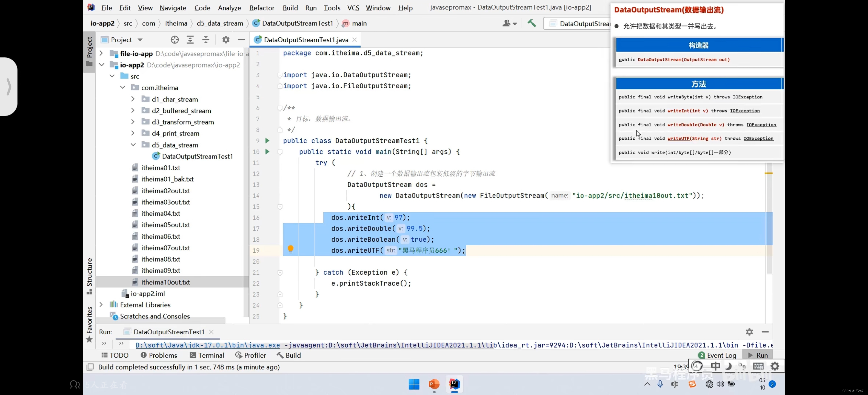Click the volume icon in system tray
Viewport: 868px width, 395px height.
coord(720,384)
